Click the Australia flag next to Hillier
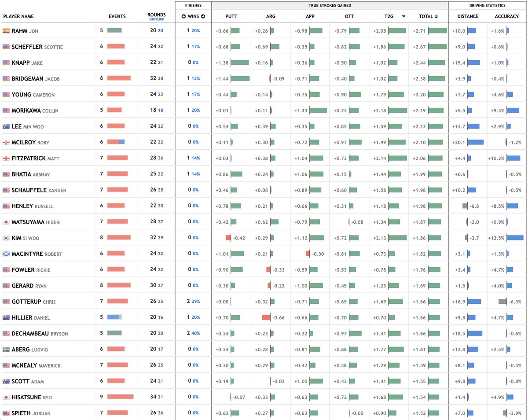528x420 pixels. coord(6,317)
